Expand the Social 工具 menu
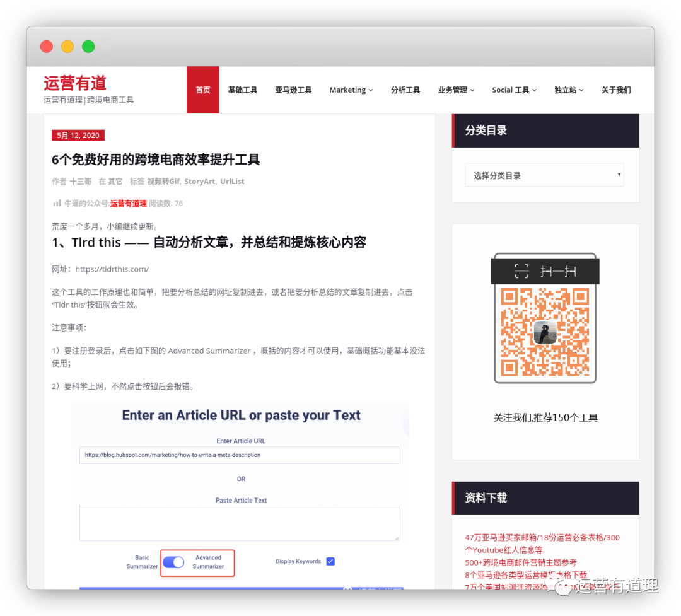681x616 pixels. [x=514, y=90]
